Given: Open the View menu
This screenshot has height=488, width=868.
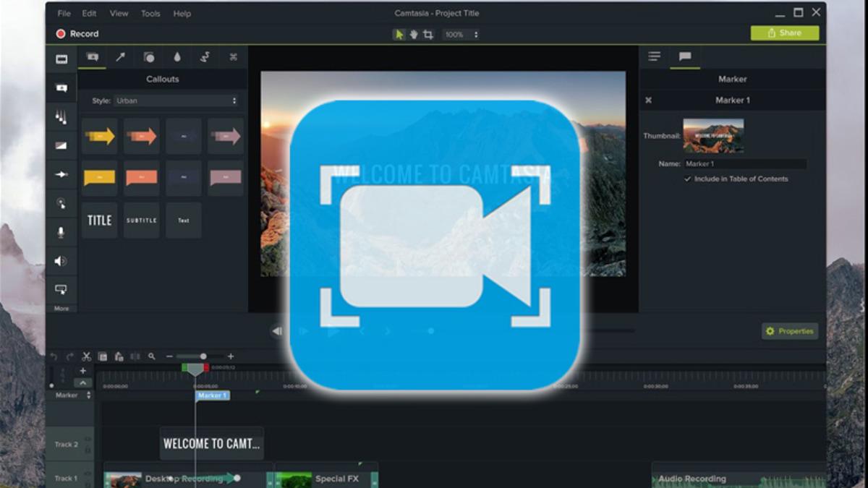Looking at the screenshot, I should pyautogui.click(x=119, y=13).
